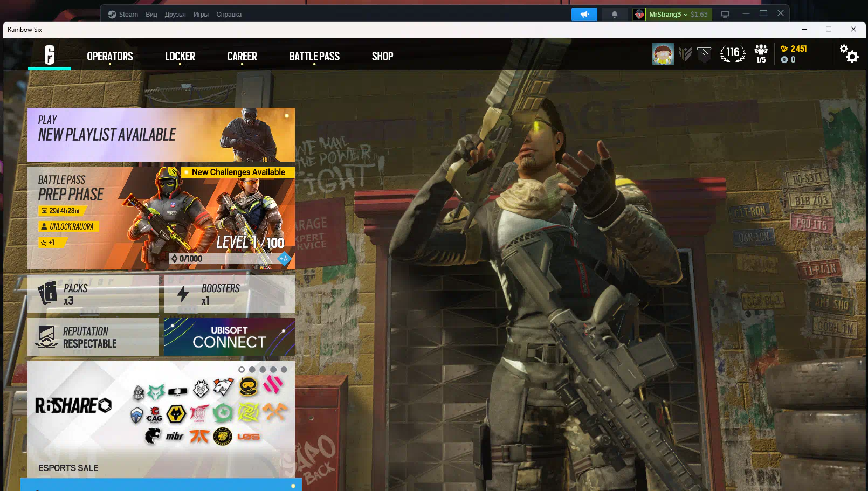This screenshot has width=868, height=491.
Task: Click the reputation emblem icon
Action: 47,337
